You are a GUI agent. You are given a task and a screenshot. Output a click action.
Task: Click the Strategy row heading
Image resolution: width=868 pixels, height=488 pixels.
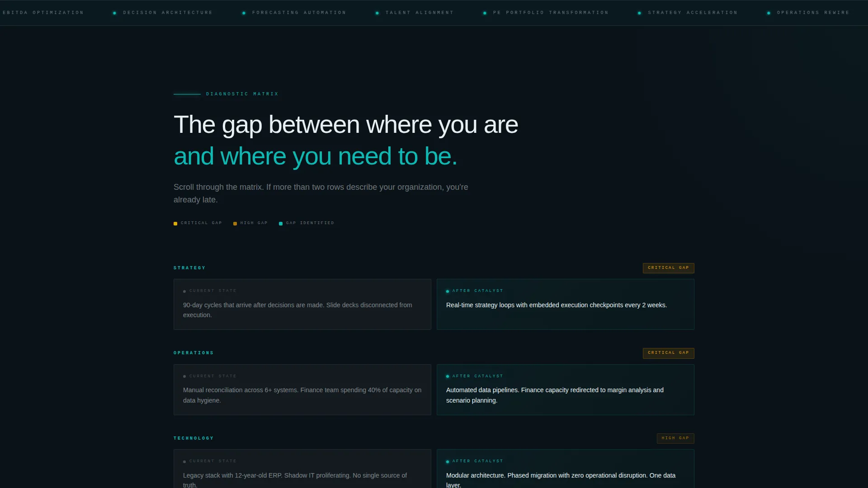pos(189,268)
